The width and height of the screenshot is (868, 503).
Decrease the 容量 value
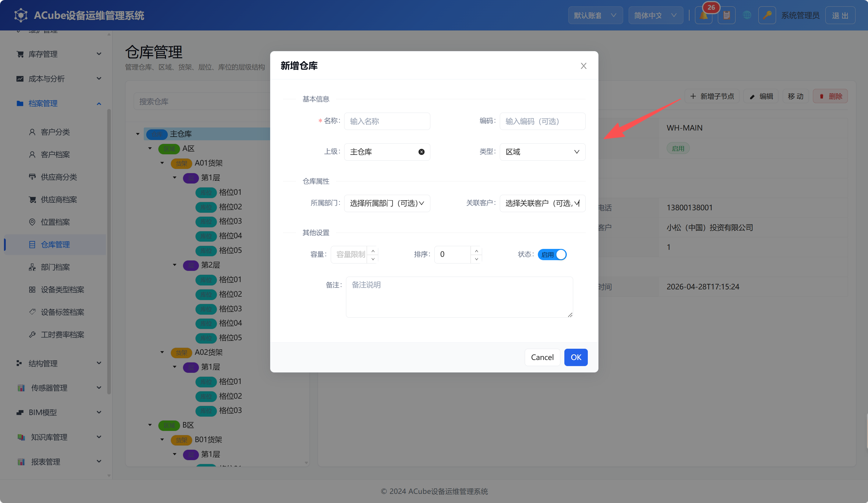373,259
